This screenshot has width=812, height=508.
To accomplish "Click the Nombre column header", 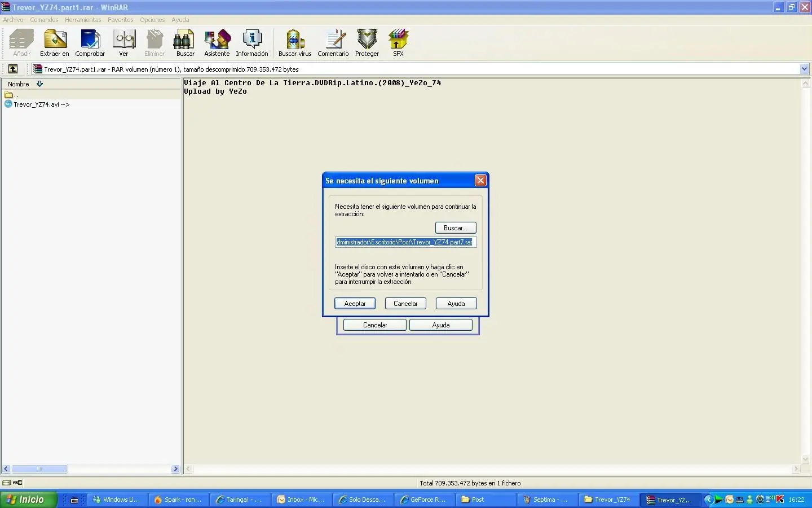I will coord(91,84).
